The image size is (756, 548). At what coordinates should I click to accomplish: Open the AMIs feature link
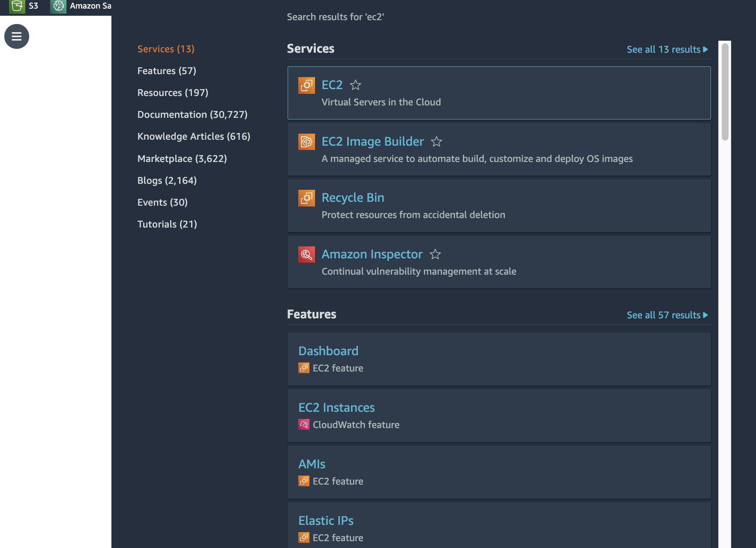(x=312, y=464)
